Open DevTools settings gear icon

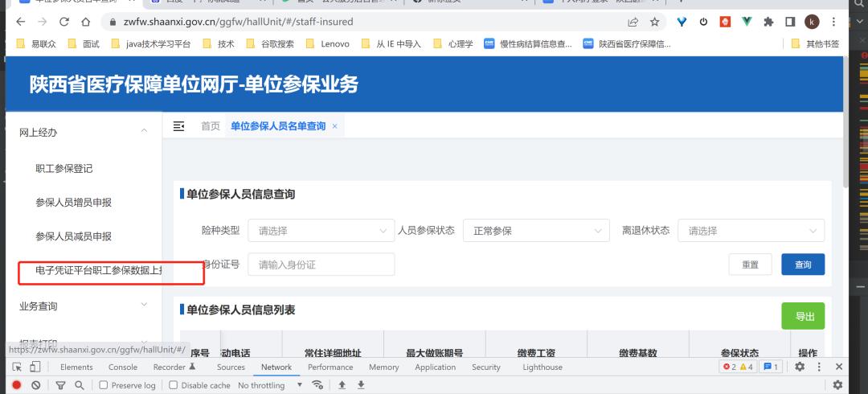tap(800, 367)
